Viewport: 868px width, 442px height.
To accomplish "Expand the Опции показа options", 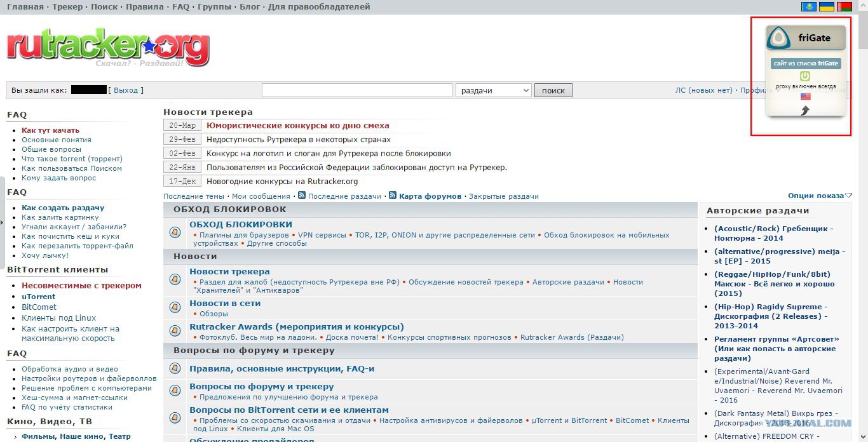I will pos(820,196).
